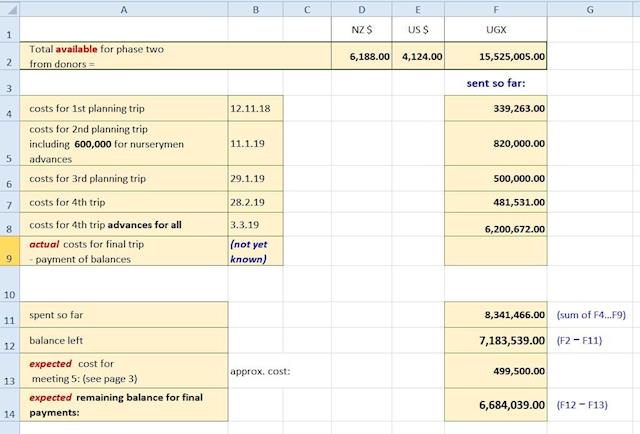Click the 'costs for 3rd planning trip' cell

click(x=123, y=179)
